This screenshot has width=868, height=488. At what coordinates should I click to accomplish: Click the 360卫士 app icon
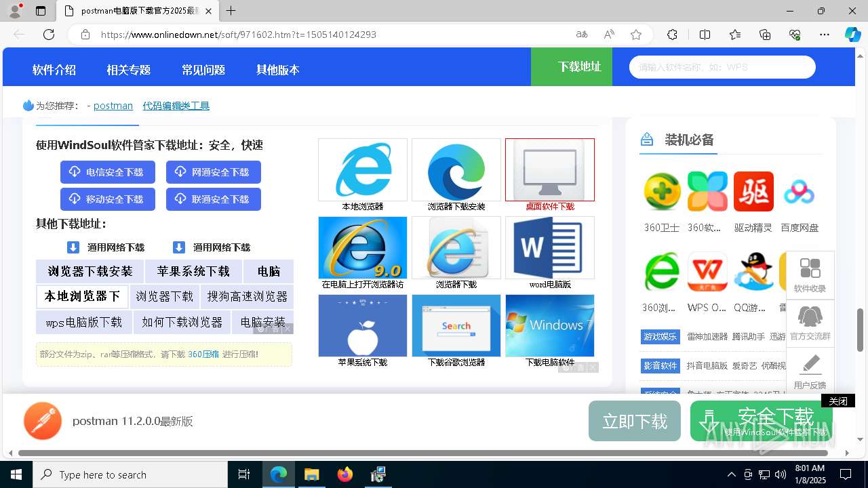662,191
